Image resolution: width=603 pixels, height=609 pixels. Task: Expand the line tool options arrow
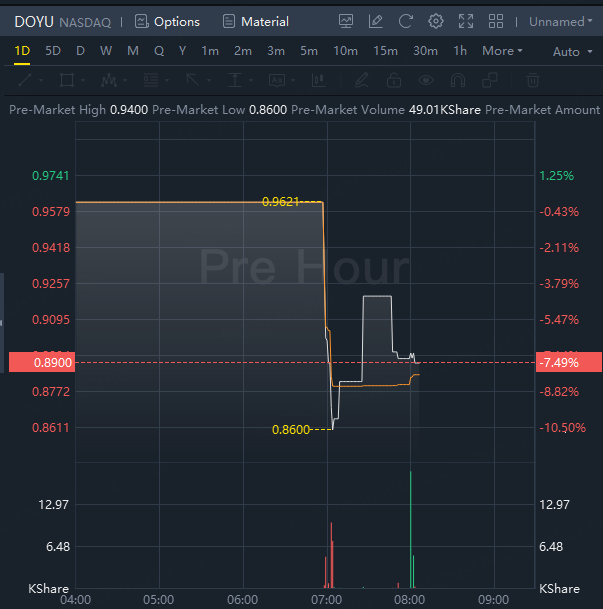point(41,80)
